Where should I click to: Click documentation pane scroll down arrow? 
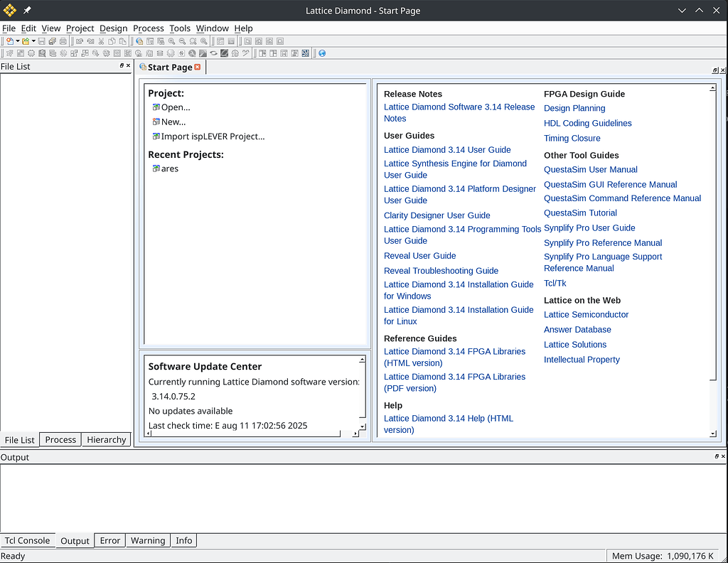[712, 434]
